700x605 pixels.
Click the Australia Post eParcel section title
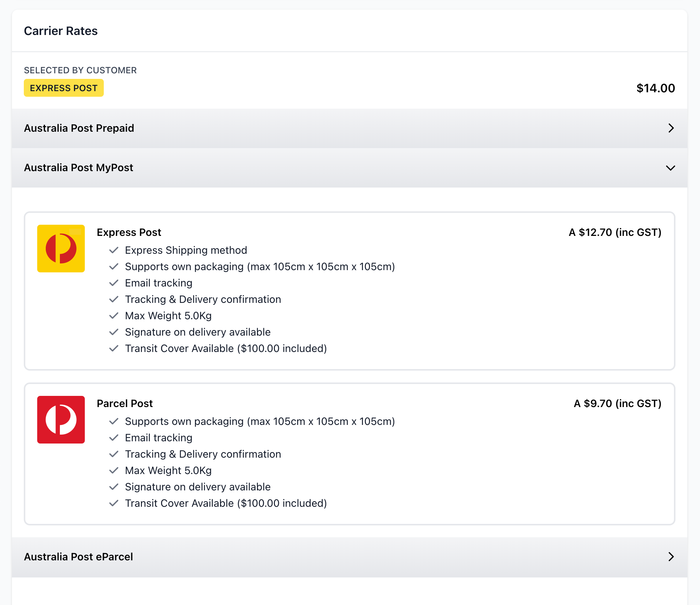(x=78, y=557)
